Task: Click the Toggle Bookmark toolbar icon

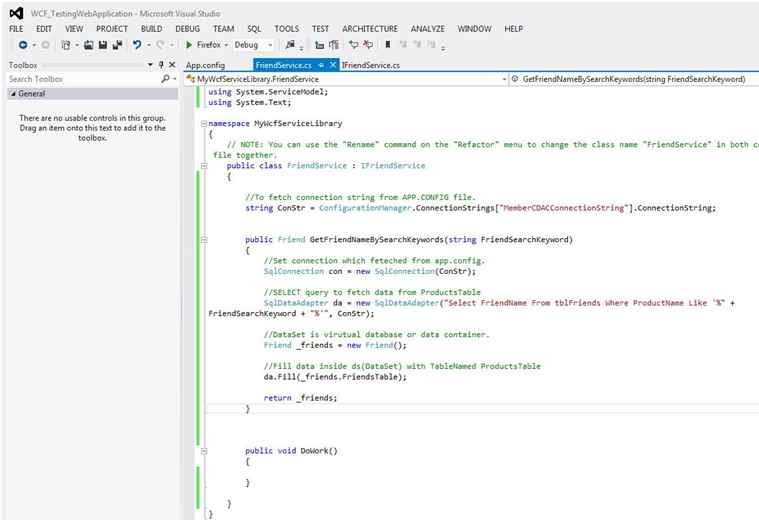Action: tap(387, 45)
